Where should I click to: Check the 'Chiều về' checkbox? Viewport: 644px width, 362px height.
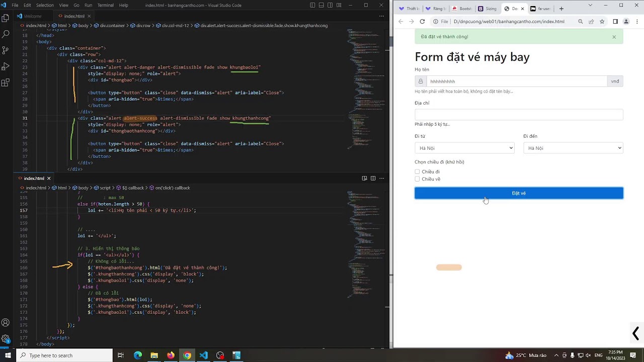click(417, 179)
